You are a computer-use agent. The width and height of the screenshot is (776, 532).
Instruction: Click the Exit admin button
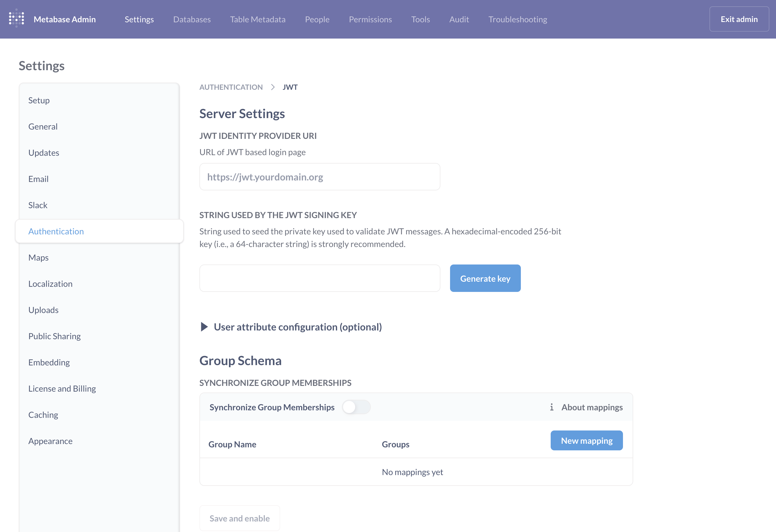739,19
